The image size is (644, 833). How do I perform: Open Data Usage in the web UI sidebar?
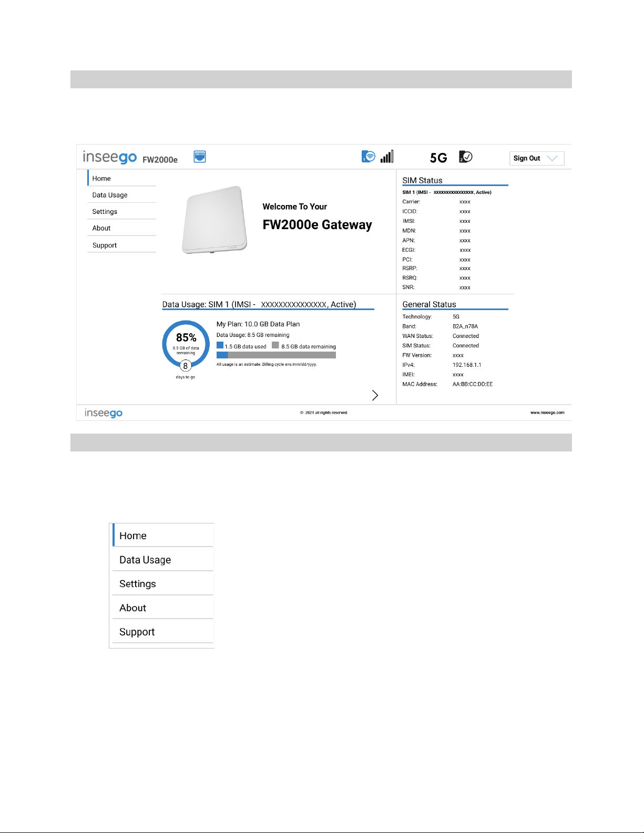[x=122, y=195]
